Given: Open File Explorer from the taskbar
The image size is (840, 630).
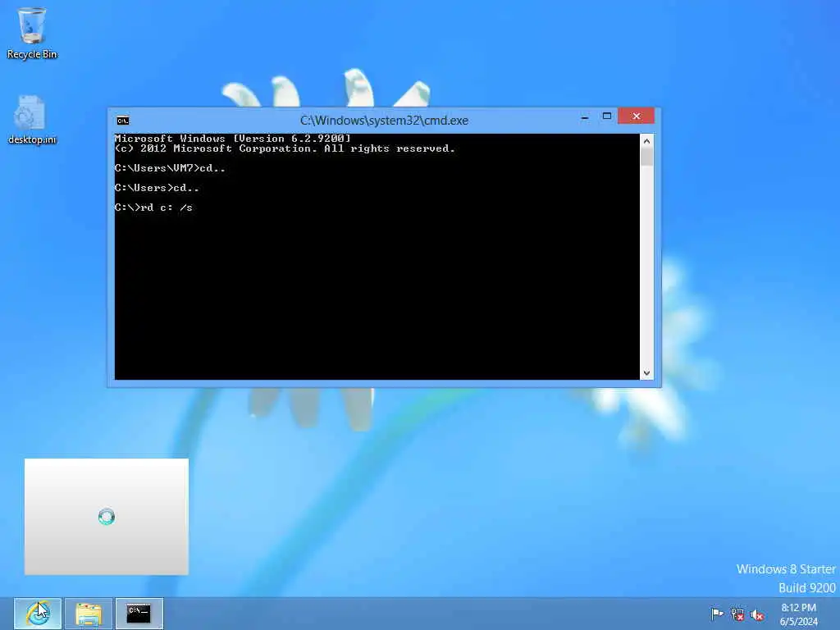Looking at the screenshot, I should pyautogui.click(x=89, y=614).
